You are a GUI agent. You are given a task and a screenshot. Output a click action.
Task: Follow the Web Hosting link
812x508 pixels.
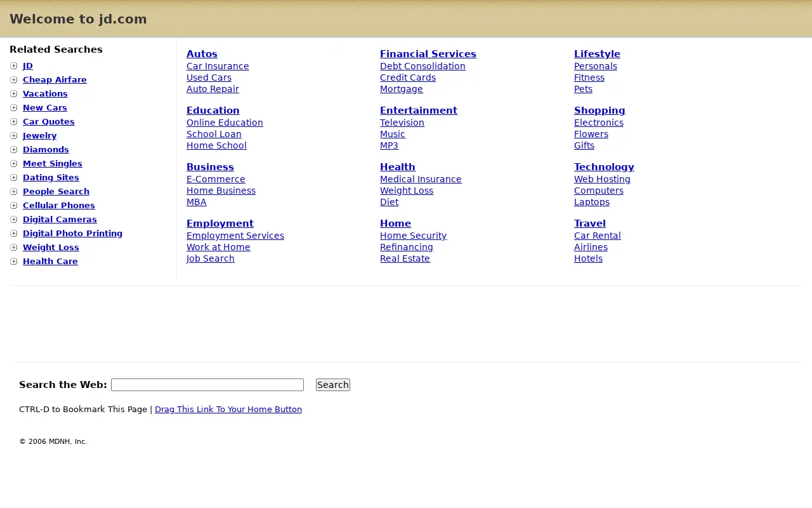click(x=602, y=179)
